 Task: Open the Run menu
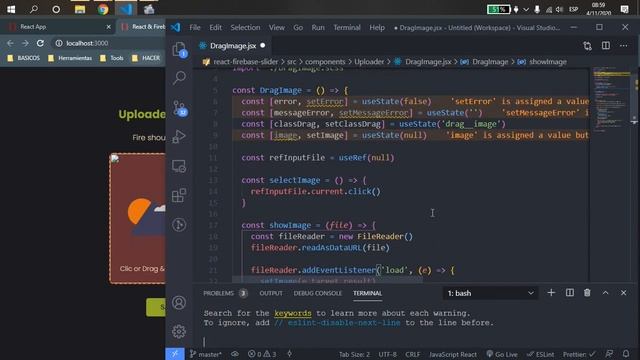[318, 27]
